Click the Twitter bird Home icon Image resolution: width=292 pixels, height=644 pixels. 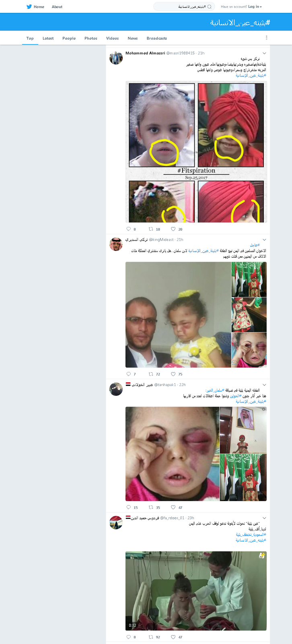pyautogui.click(x=29, y=6)
